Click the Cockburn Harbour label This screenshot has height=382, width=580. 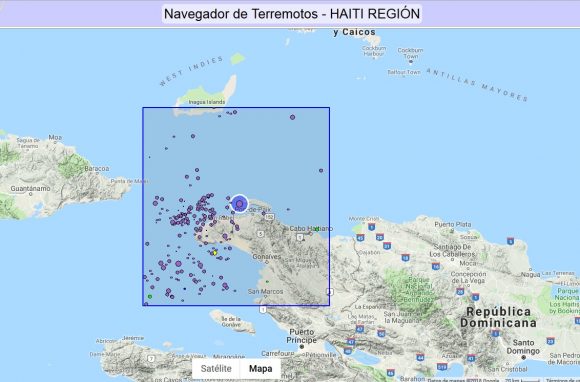[x=374, y=51]
